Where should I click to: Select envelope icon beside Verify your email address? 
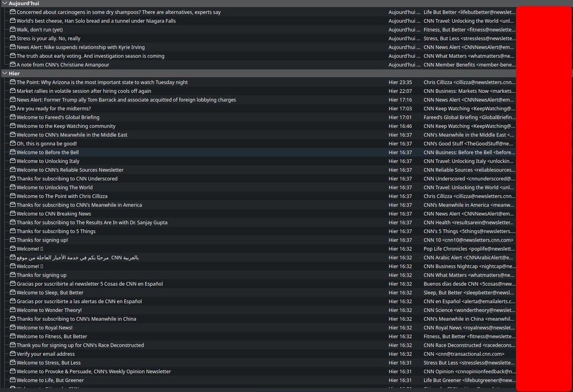click(13, 354)
